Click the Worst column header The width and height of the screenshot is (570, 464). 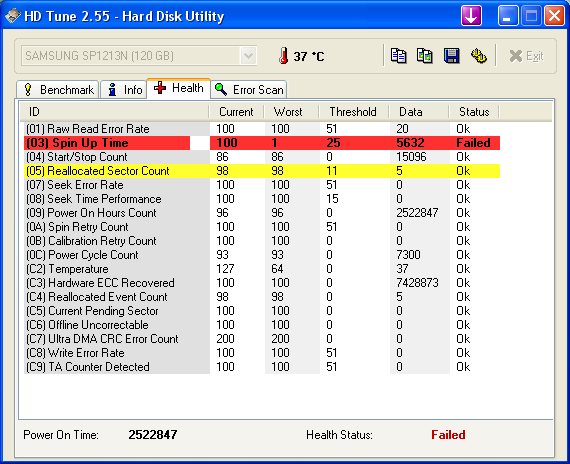(x=292, y=112)
